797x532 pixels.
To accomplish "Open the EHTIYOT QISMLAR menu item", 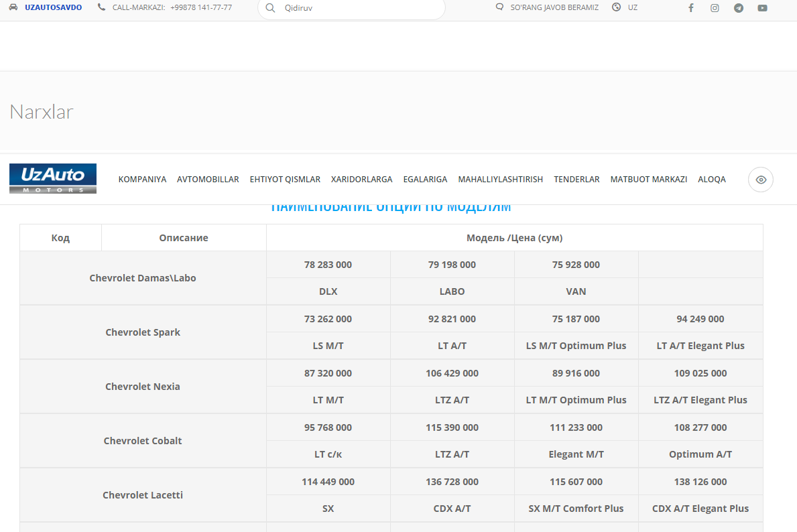I will (x=285, y=180).
